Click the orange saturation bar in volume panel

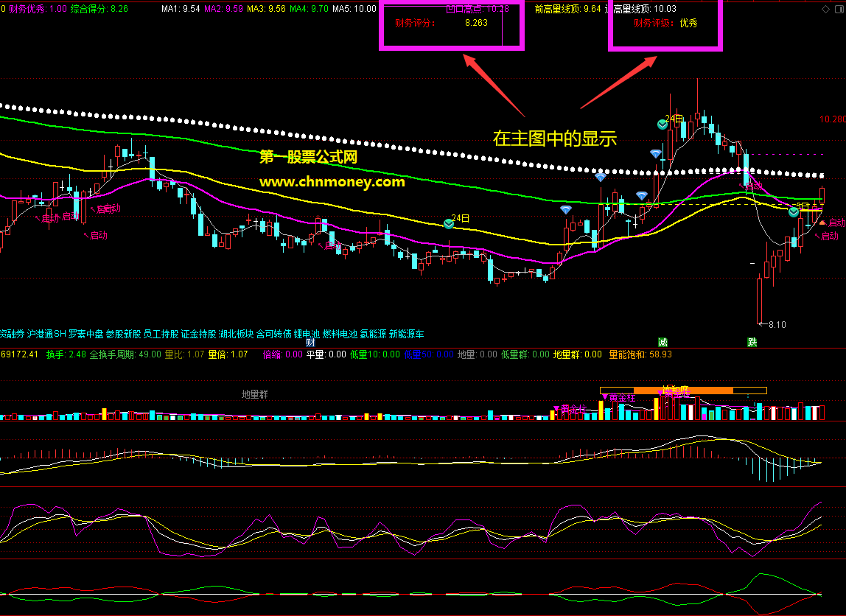click(x=684, y=391)
